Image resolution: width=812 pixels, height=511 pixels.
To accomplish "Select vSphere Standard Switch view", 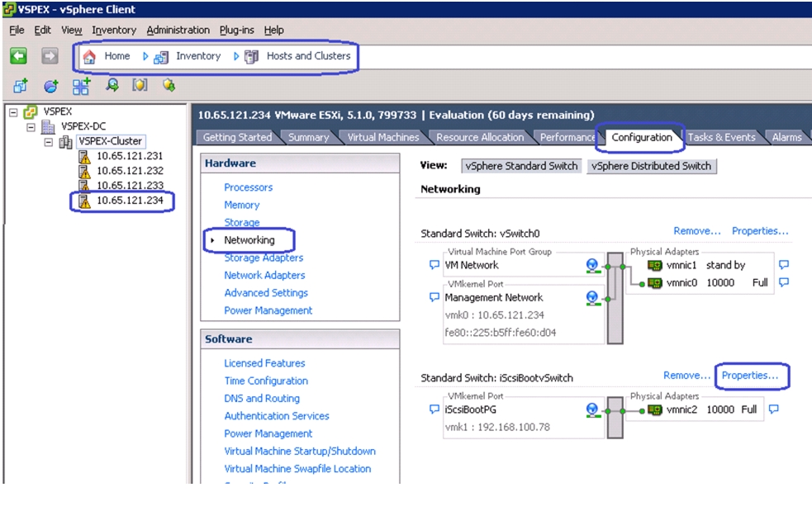I will (x=521, y=166).
